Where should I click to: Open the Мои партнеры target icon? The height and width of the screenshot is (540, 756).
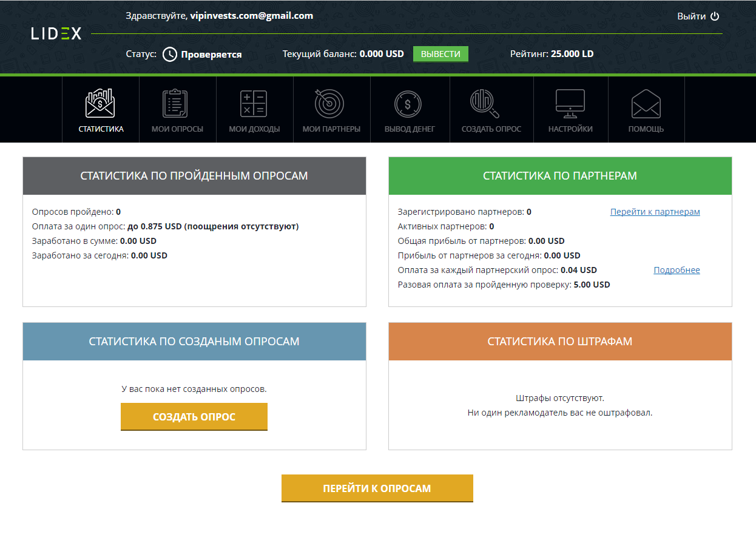(330, 104)
